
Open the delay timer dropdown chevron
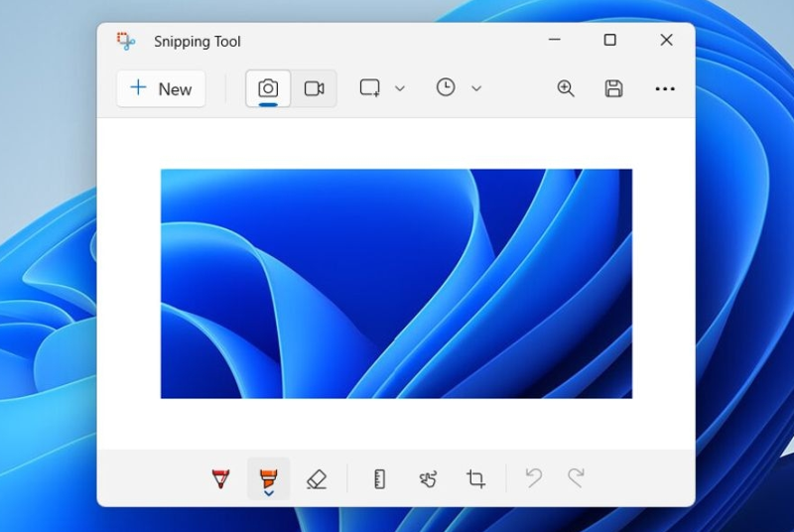(x=476, y=88)
